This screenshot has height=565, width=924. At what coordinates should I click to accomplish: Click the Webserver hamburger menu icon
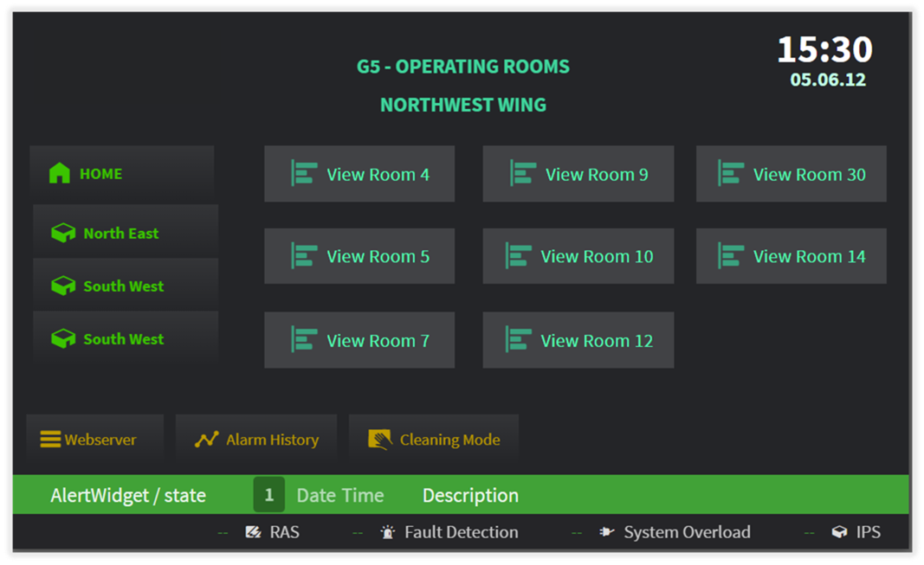50,440
